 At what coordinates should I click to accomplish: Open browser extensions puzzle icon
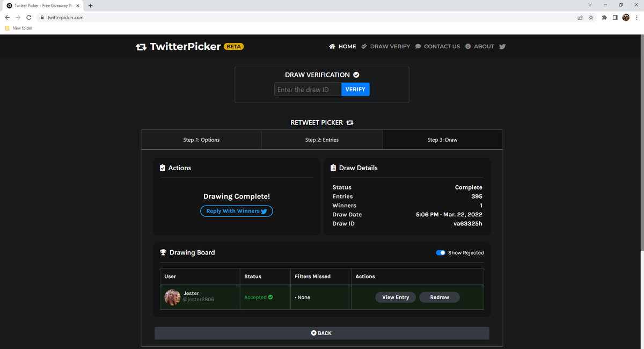coord(605,17)
